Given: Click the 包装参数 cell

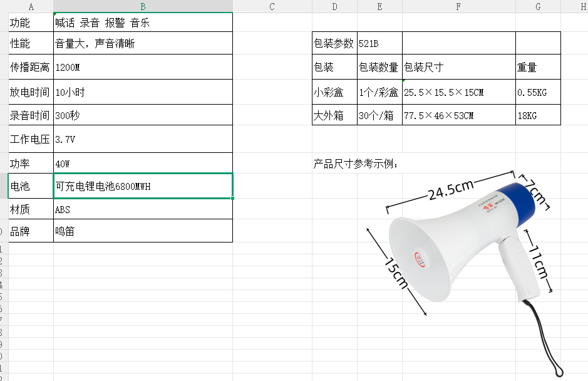Looking at the screenshot, I should [334, 43].
